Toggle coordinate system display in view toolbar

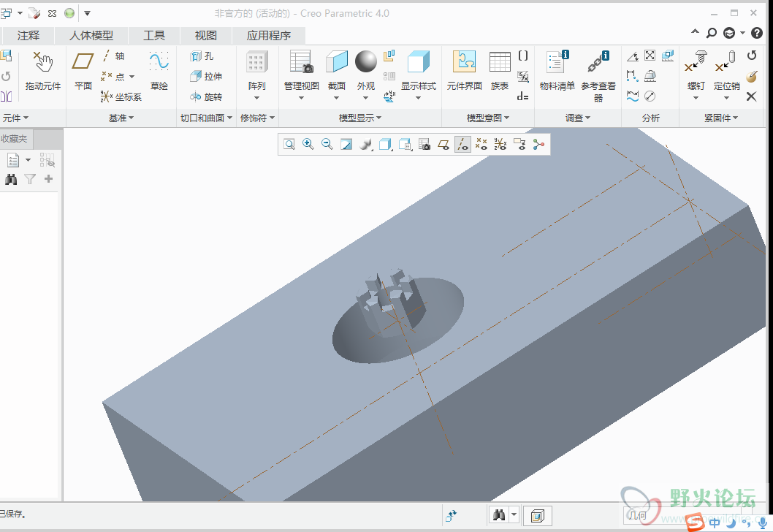point(500,145)
